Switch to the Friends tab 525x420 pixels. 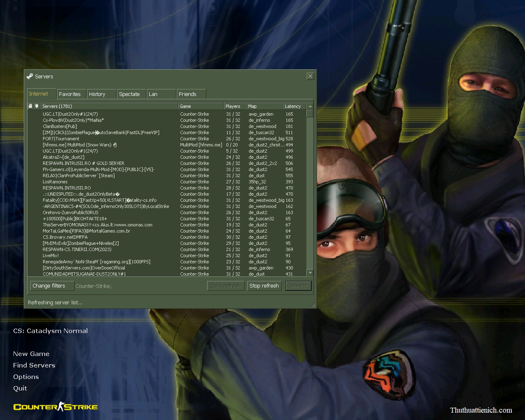point(188,94)
